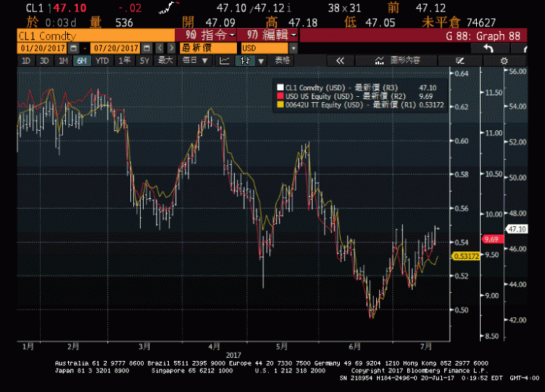Click the 7月 label on time axis
This screenshot has width=545, height=392.
[x=425, y=346]
